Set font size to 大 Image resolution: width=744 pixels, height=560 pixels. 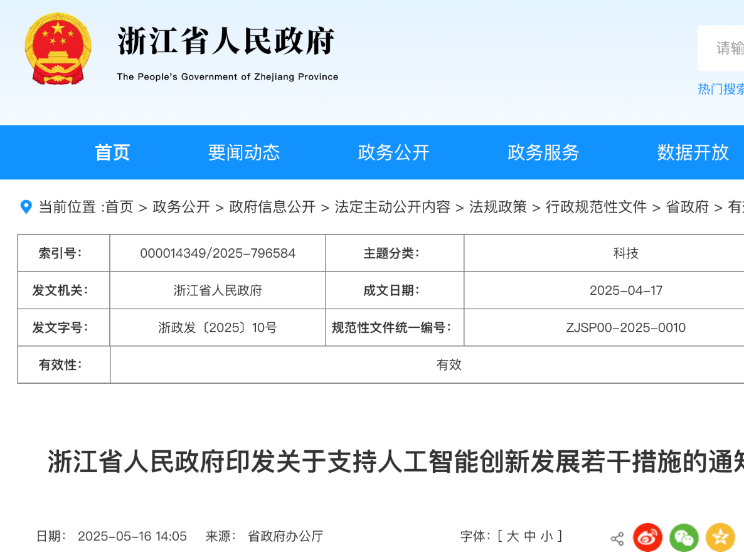pos(513,536)
